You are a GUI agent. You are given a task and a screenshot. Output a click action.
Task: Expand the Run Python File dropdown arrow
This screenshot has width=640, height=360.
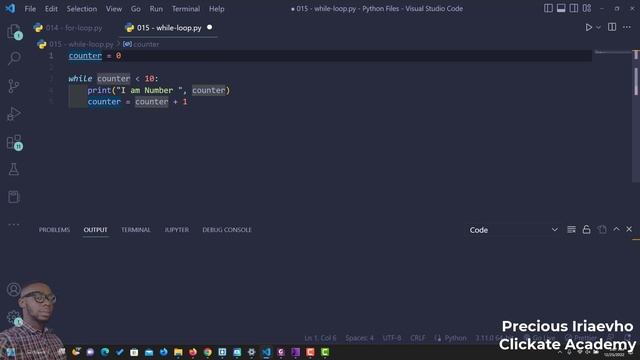pyautogui.click(x=598, y=28)
